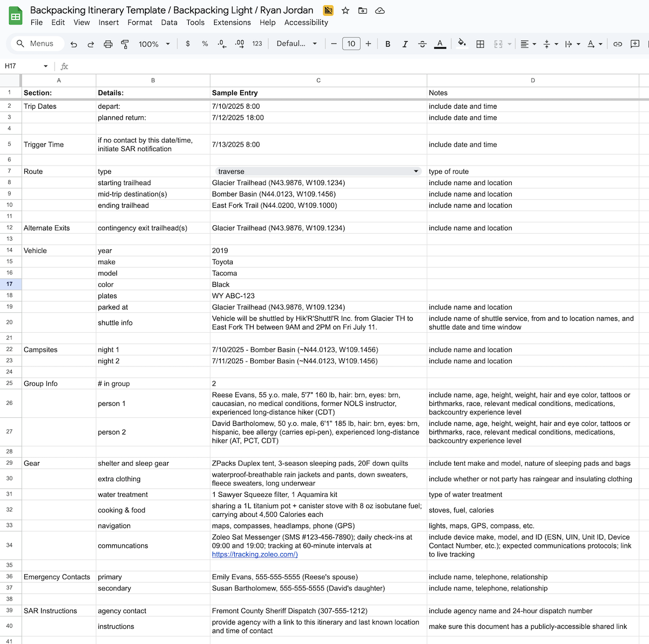The width and height of the screenshot is (649, 644).
Task: Expand the merge cells options arrow
Action: [x=509, y=44]
